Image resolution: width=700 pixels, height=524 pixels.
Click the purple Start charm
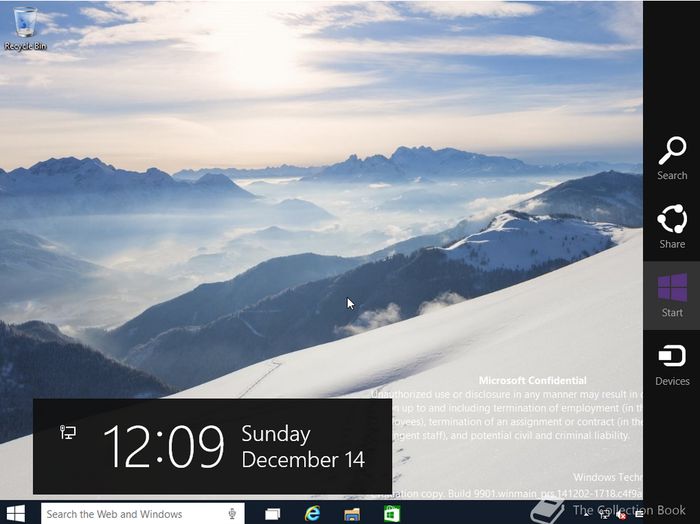coord(671,295)
